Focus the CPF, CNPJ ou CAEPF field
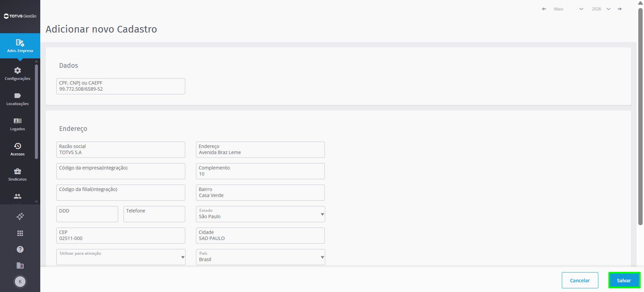 (x=121, y=86)
